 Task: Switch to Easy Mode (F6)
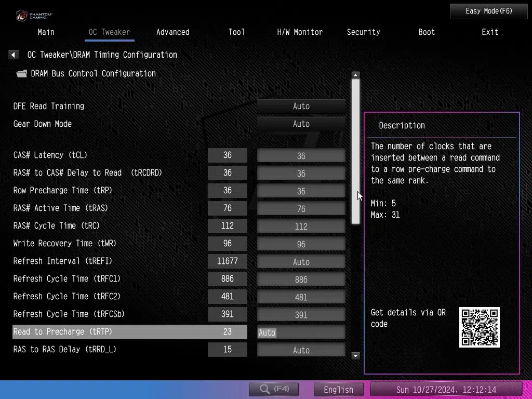coord(488,11)
